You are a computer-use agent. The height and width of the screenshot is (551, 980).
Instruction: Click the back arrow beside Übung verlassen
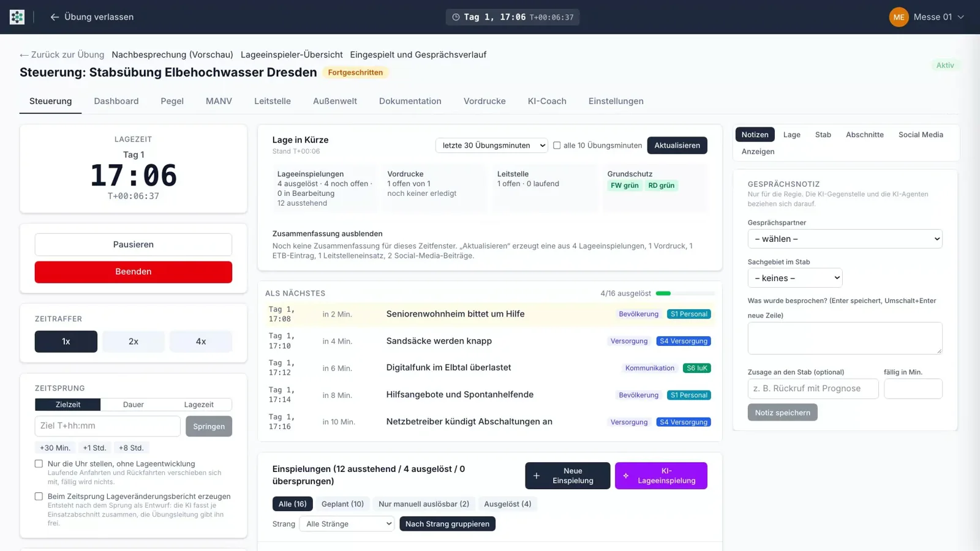55,17
